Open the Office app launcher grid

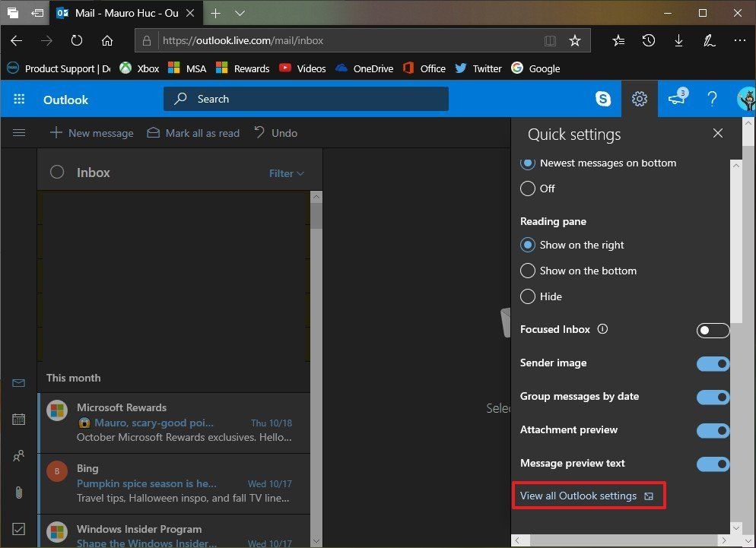click(x=19, y=99)
